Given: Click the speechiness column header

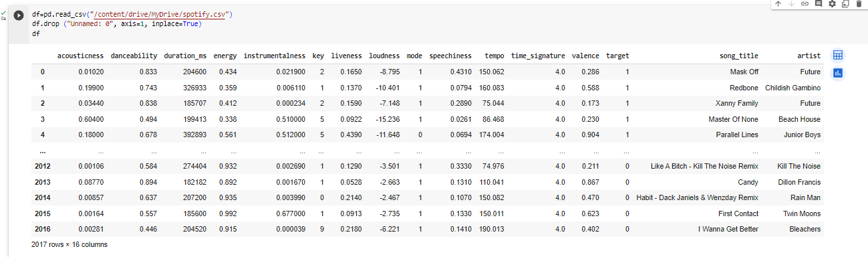Looking at the screenshot, I should click(450, 56).
